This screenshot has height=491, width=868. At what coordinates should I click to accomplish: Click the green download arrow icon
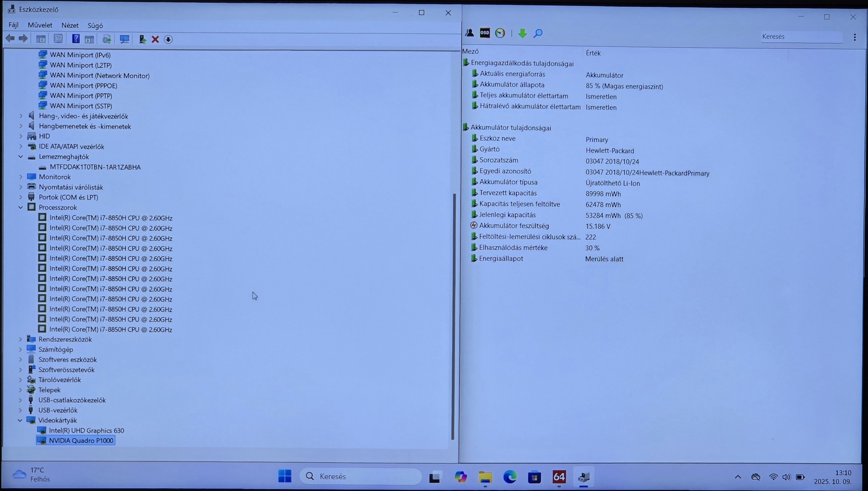[522, 33]
